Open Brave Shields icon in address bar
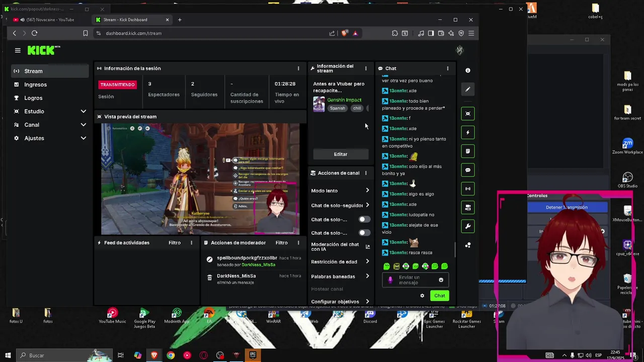 345,33
